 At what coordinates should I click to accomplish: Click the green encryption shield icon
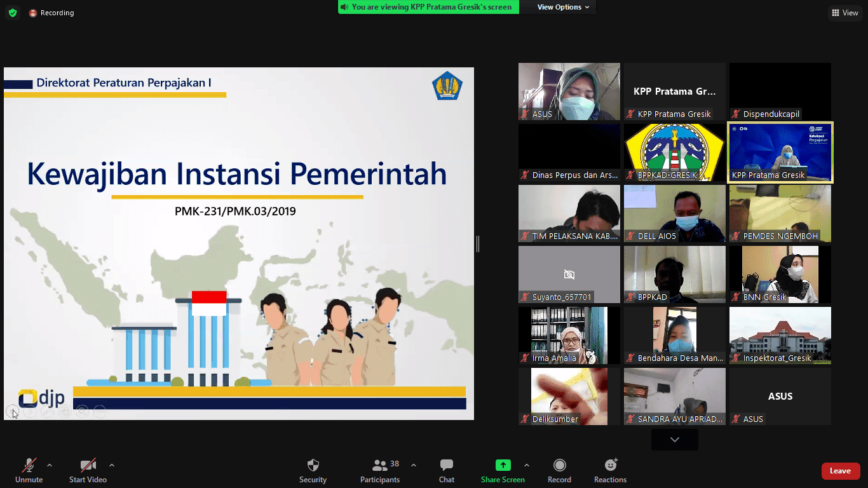point(13,13)
